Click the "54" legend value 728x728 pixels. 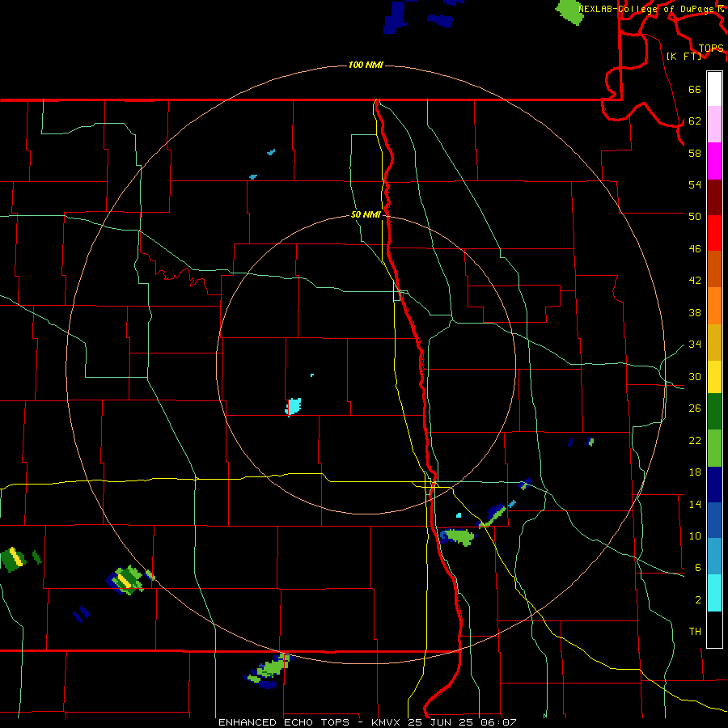[695, 184]
